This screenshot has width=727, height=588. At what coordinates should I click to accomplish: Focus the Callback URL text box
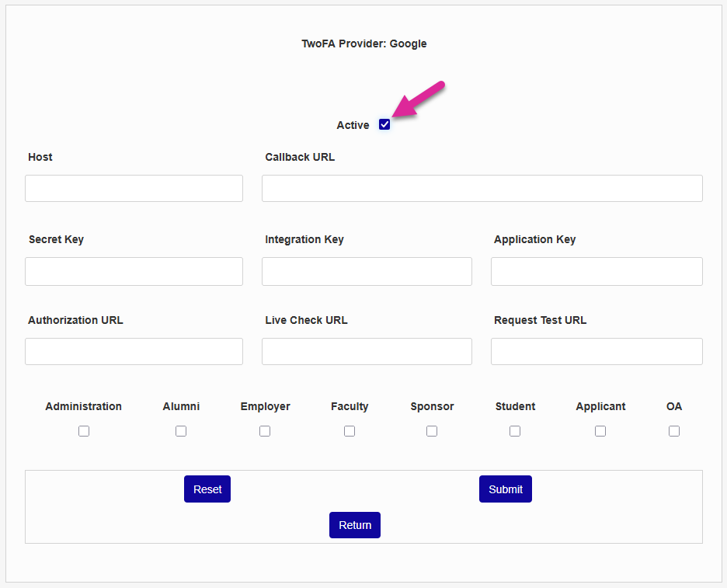coord(482,188)
